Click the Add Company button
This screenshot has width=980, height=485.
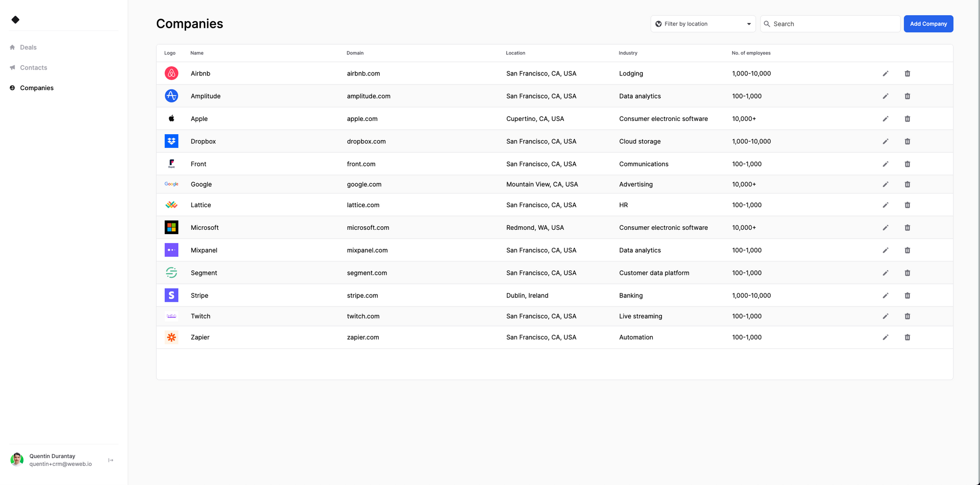coord(928,24)
